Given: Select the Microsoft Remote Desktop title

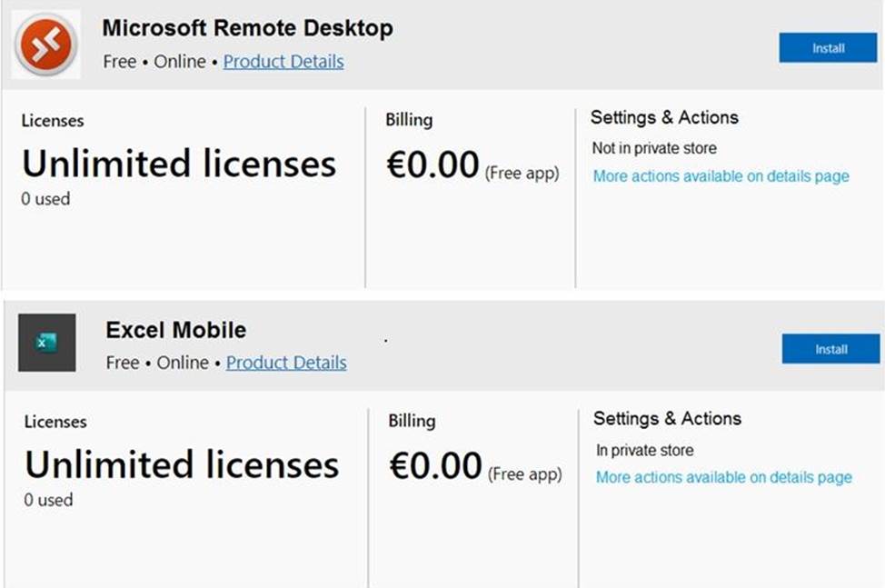Looking at the screenshot, I should pyautogui.click(x=247, y=28).
